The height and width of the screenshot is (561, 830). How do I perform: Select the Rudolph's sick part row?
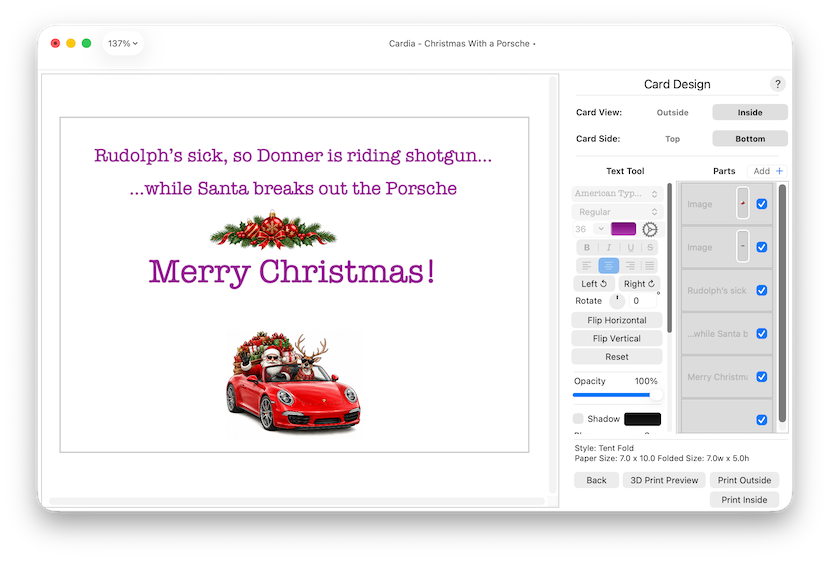(x=726, y=290)
